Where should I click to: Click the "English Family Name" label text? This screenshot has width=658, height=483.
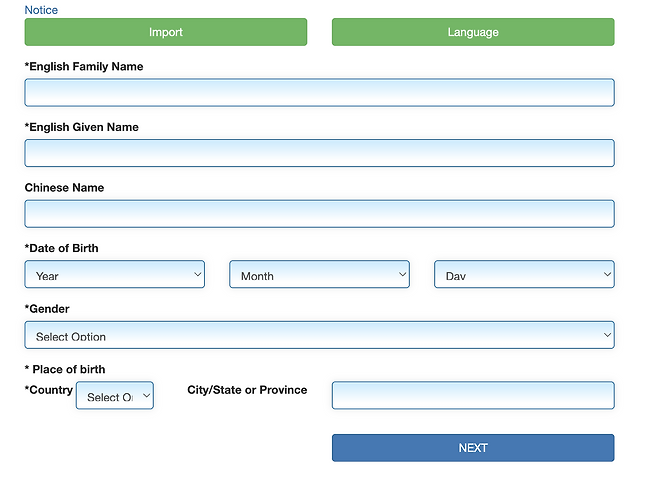pos(84,67)
